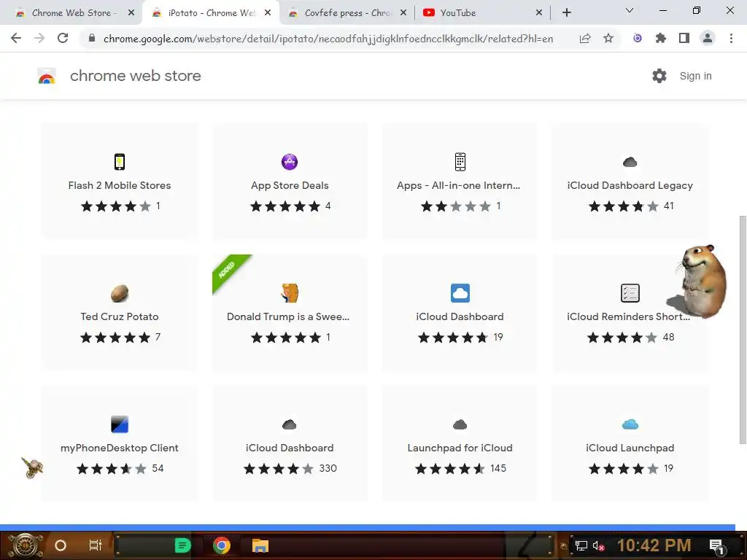Click the review count 330 on iCloud Dashboard
This screenshot has width=747, height=560.
[328, 469]
